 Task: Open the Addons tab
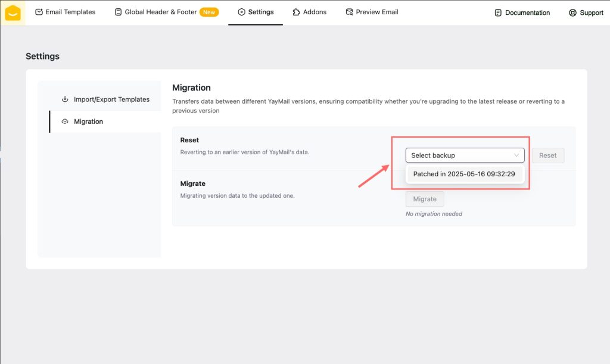click(310, 12)
